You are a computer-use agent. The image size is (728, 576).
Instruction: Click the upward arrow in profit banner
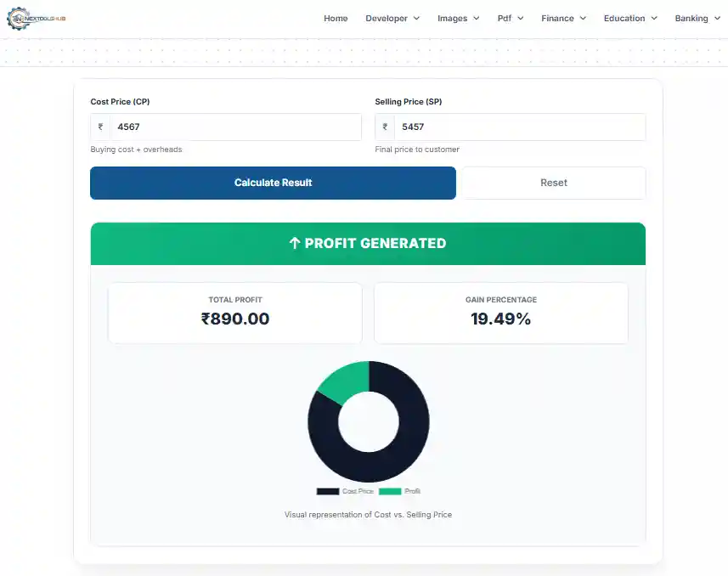click(x=295, y=243)
